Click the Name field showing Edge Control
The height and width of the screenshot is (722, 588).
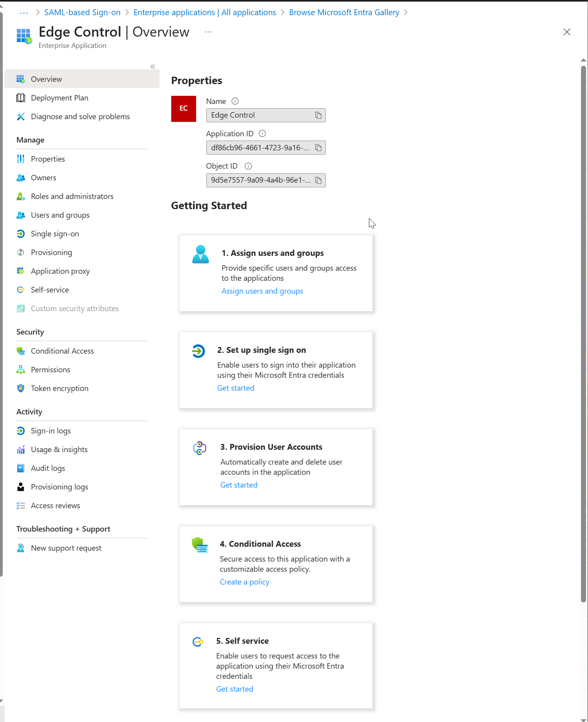point(266,115)
